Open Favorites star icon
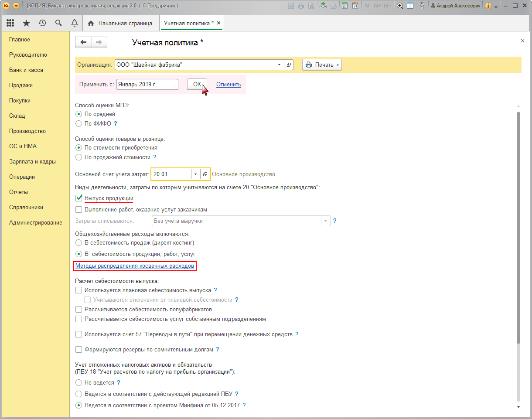The height and width of the screenshot is (419, 532). pyautogui.click(x=26, y=23)
